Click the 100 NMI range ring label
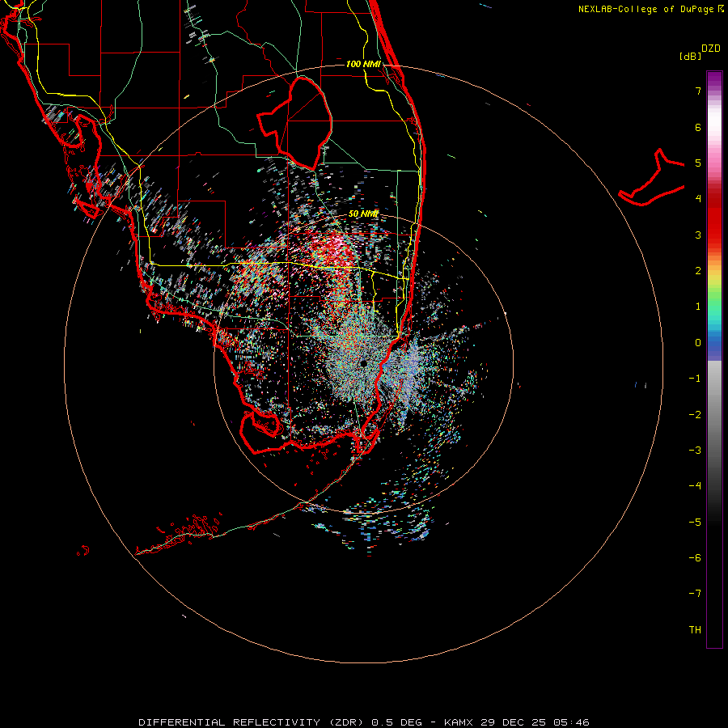This screenshot has width=728, height=728. 363,64
